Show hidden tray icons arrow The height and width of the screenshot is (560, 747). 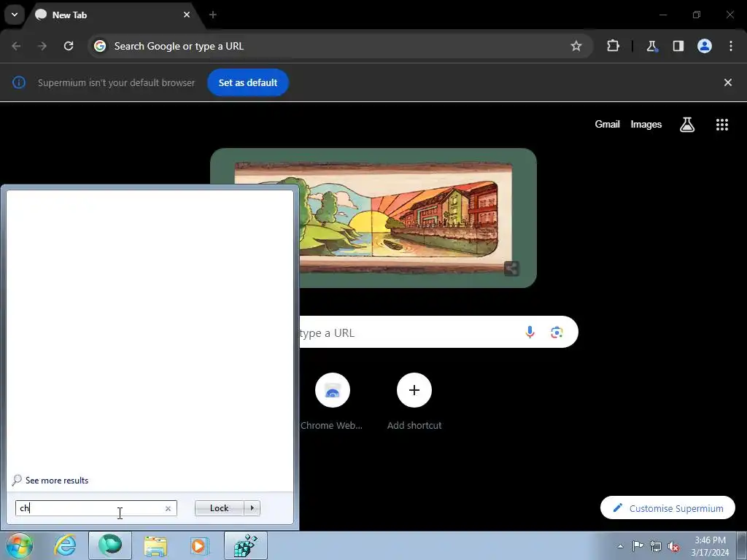point(620,546)
